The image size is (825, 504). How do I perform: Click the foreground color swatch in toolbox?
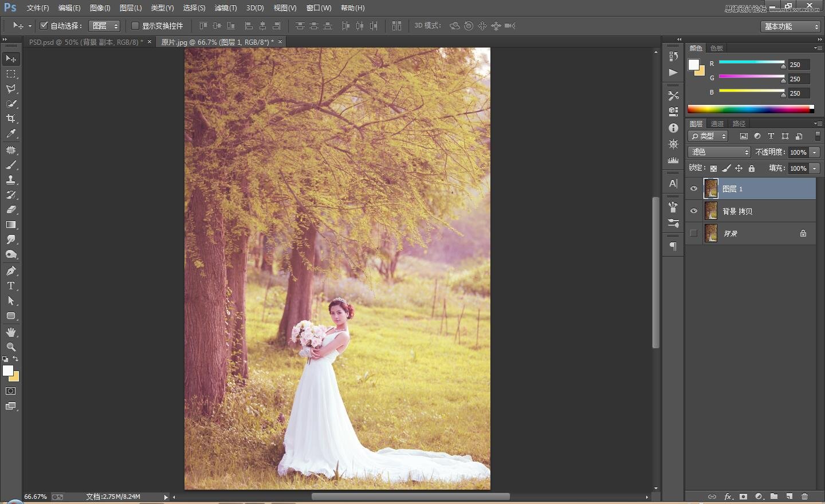(7, 371)
